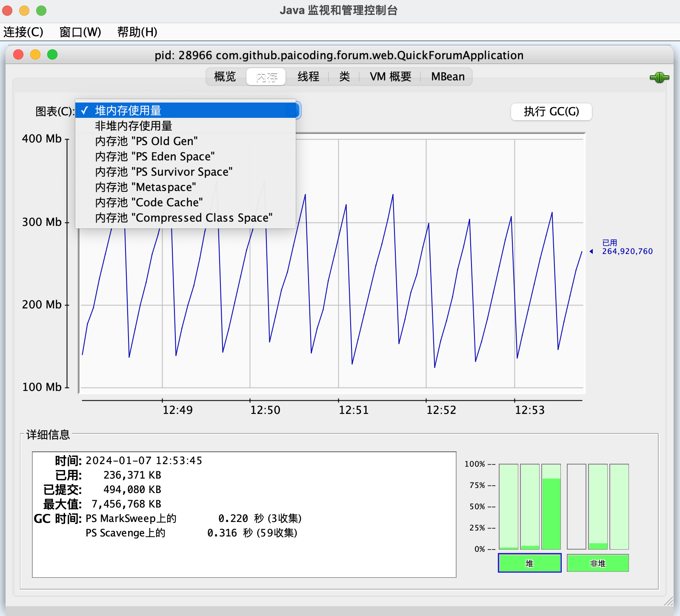680x616 pixels.
Task: Select Code Cache memory pool entry
Action: 149,202
